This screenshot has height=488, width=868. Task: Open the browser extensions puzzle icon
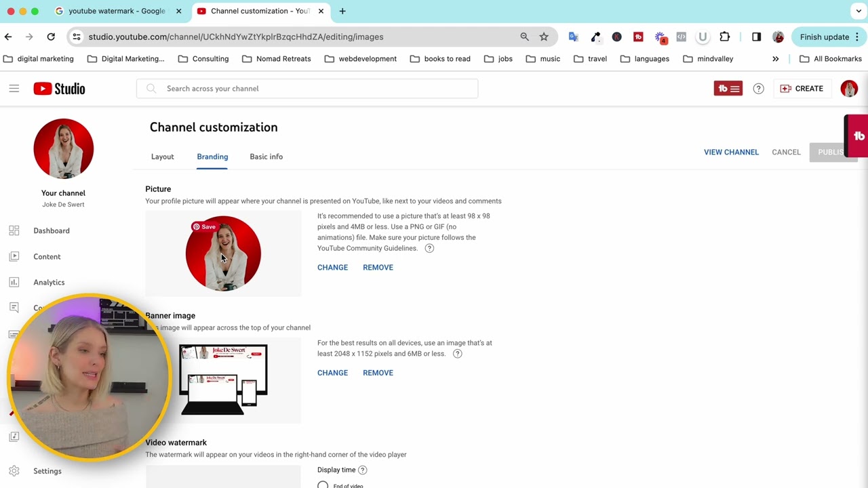tap(724, 37)
